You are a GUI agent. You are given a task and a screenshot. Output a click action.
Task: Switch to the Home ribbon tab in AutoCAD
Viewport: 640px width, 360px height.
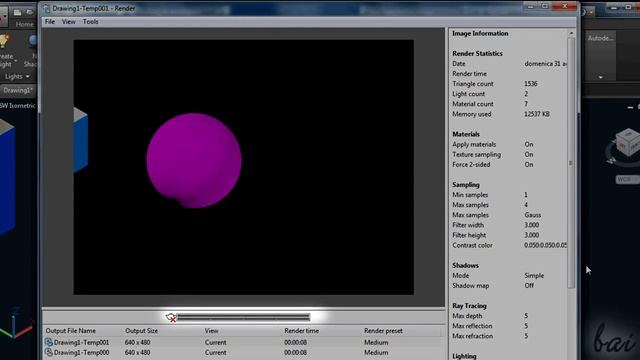[x=24, y=24]
